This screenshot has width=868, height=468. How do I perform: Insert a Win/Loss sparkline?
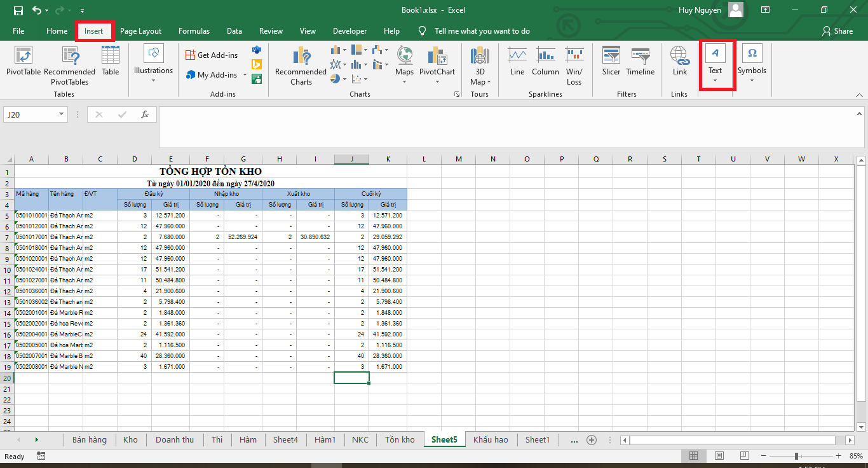(574, 64)
